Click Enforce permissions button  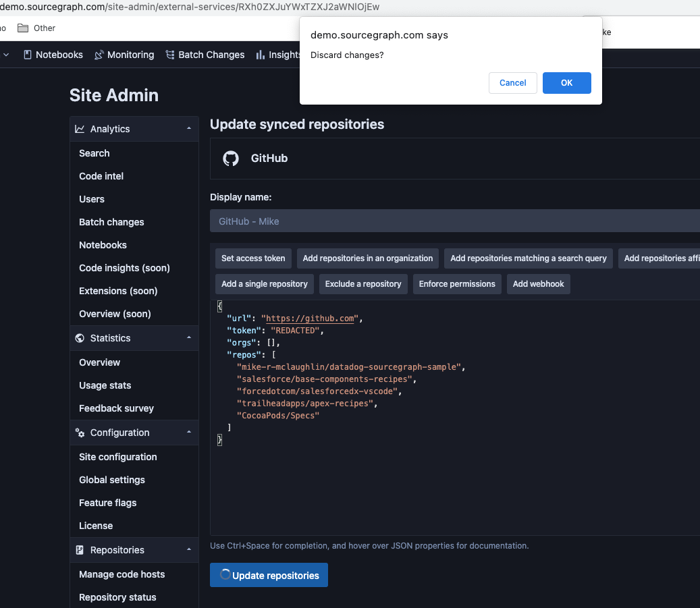click(457, 284)
